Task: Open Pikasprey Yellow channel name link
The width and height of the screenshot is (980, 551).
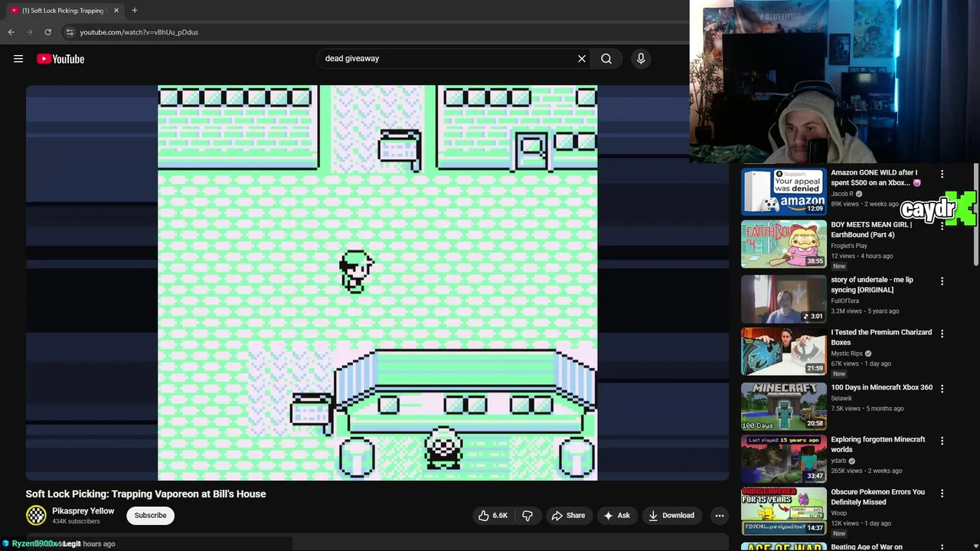Action: (83, 510)
